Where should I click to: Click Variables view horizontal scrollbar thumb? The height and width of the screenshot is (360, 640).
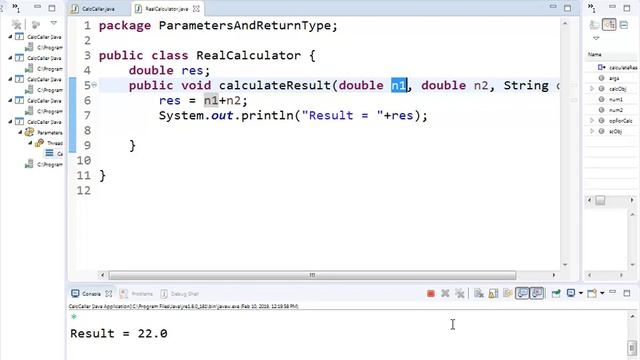click(600, 200)
